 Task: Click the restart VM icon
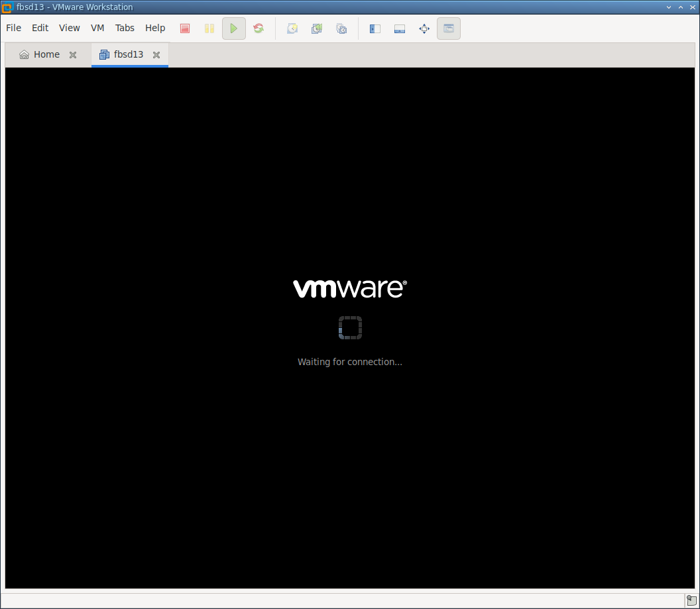(259, 28)
